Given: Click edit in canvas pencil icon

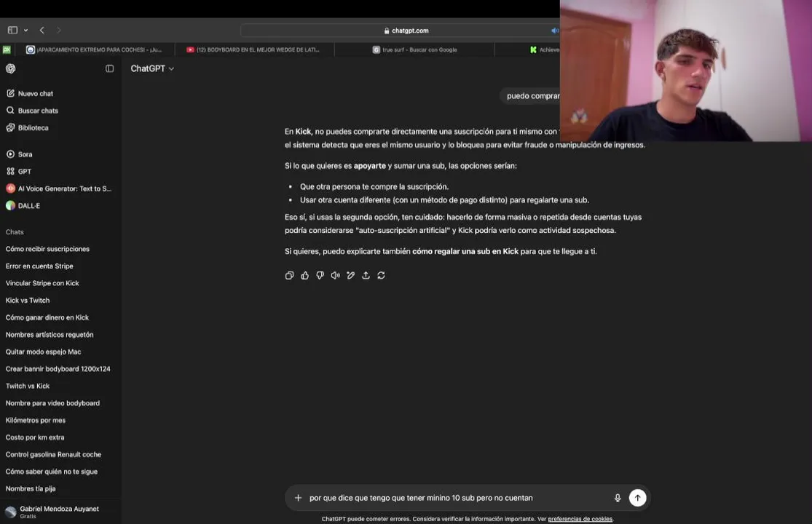Looking at the screenshot, I should (x=350, y=276).
